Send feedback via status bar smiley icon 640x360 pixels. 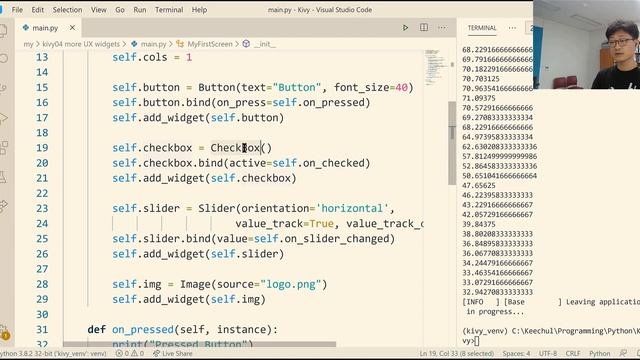pyautogui.click(x=623, y=353)
